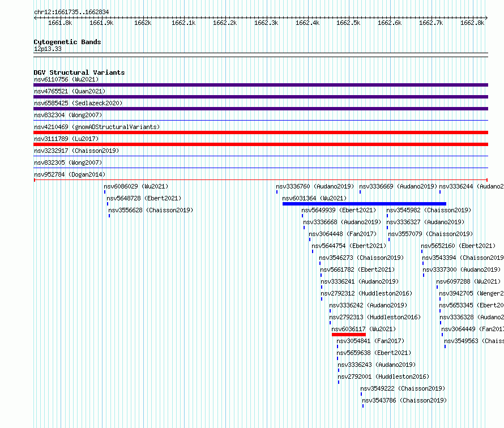Select the nsv5644754 (Ebert2021) variant

click(x=349, y=246)
